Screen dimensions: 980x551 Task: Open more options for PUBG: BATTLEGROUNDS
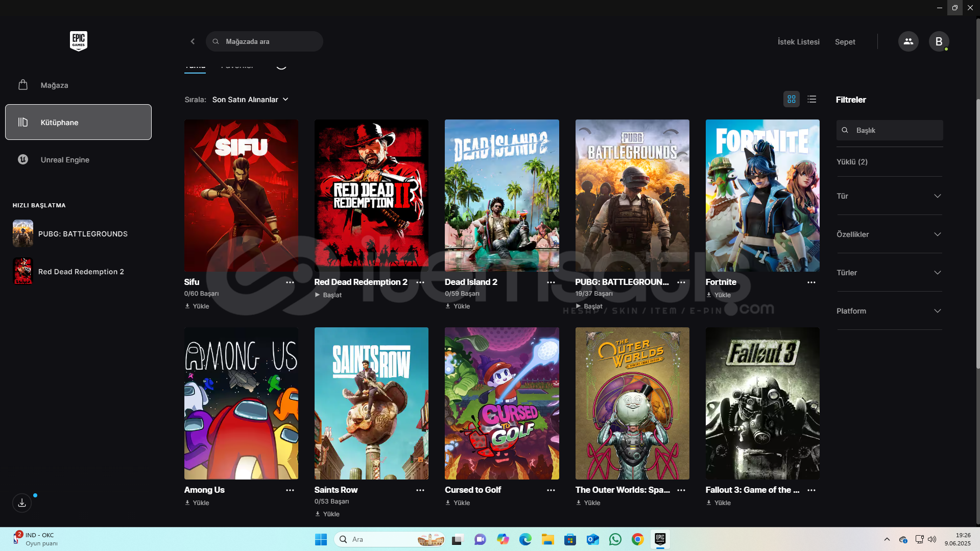(x=681, y=282)
